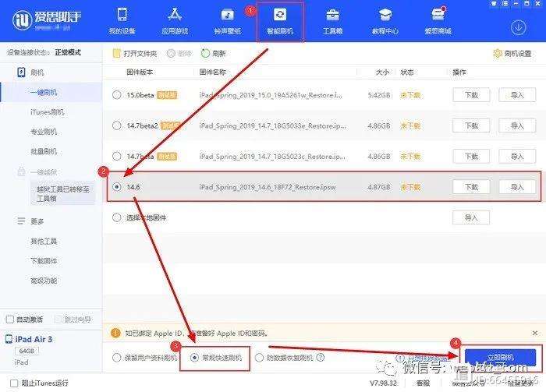This screenshot has height=392, width=546.
Task: Click the 大小 column header
Action: tap(382, 72)
